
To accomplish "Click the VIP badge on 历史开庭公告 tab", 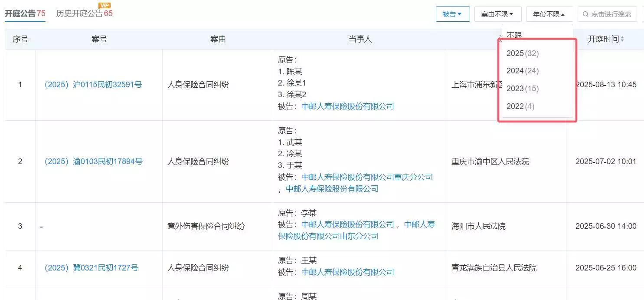I will [x=104, y=6].
